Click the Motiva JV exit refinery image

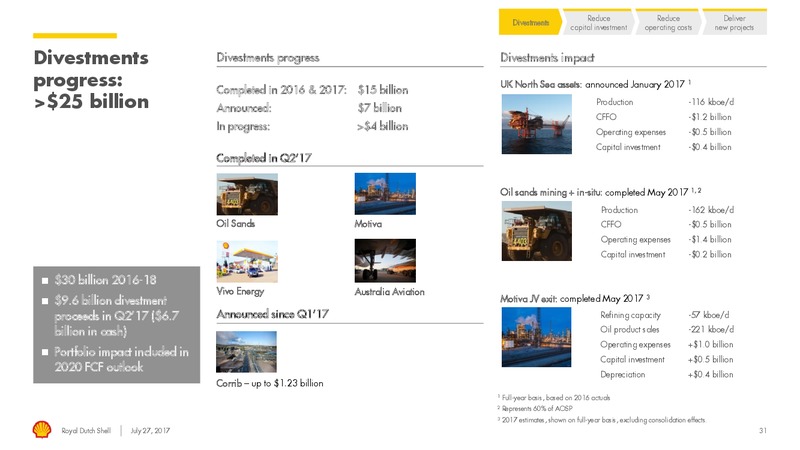536,337
